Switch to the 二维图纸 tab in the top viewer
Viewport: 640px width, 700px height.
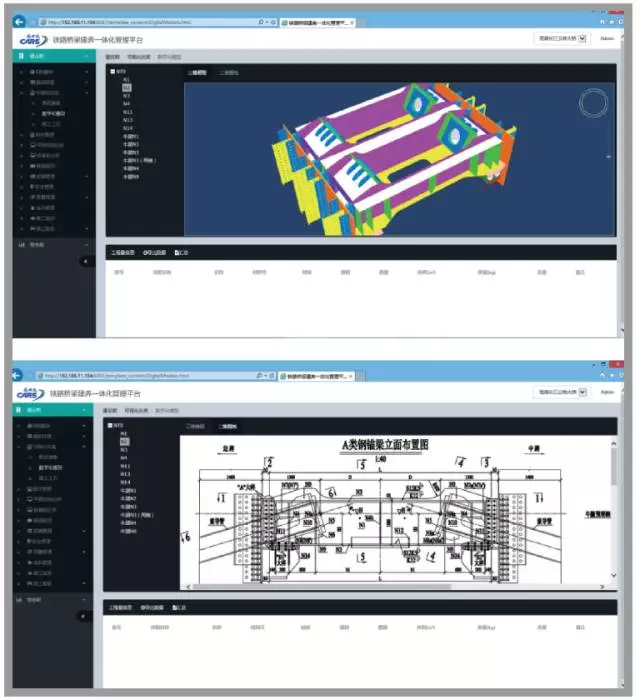click(x=229, y=73)
